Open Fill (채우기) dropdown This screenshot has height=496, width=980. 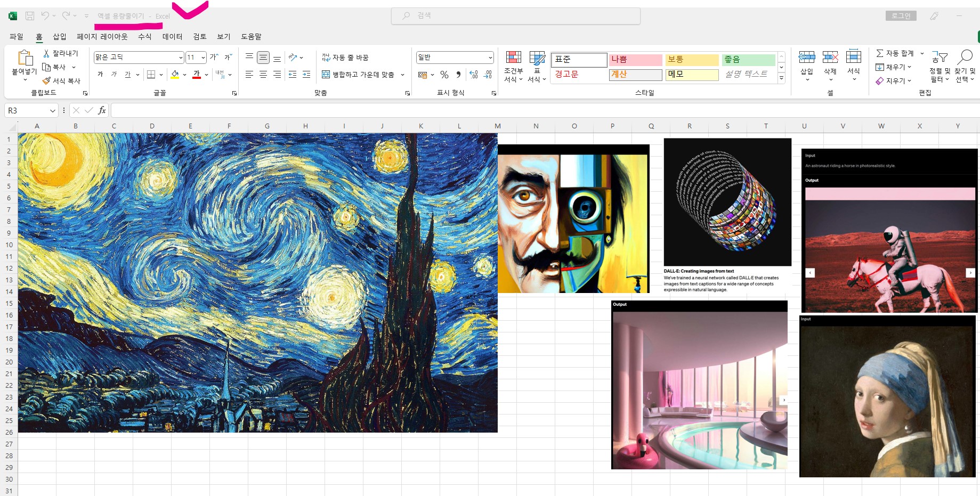tap(894, 67)
